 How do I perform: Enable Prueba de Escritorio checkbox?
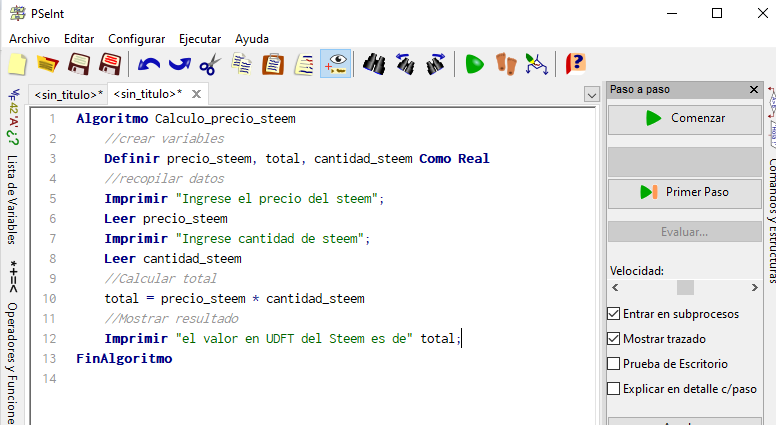coord(613,364)
